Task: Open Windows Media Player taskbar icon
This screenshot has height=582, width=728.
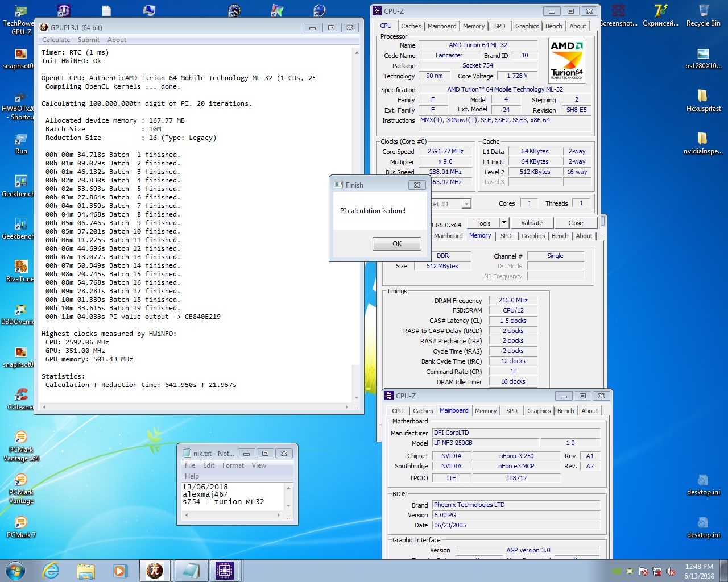Action: 120,571
